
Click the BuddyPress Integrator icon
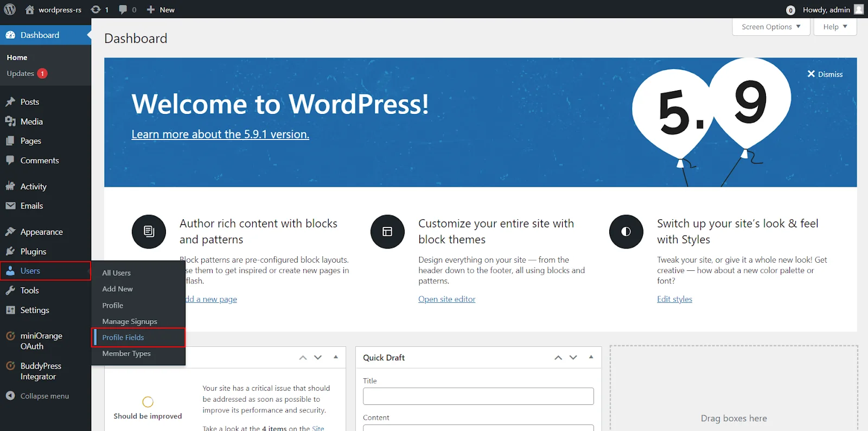click(x=10, y=366)
